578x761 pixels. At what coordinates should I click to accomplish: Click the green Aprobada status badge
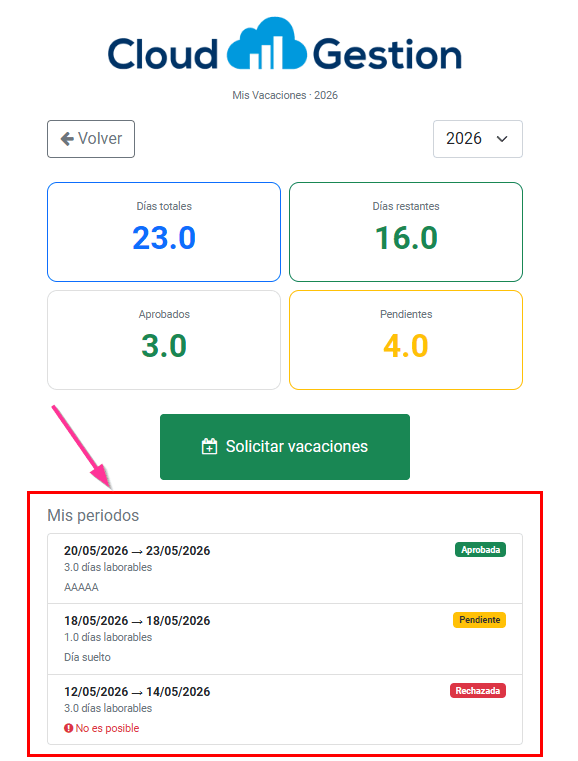pos(480,550)
